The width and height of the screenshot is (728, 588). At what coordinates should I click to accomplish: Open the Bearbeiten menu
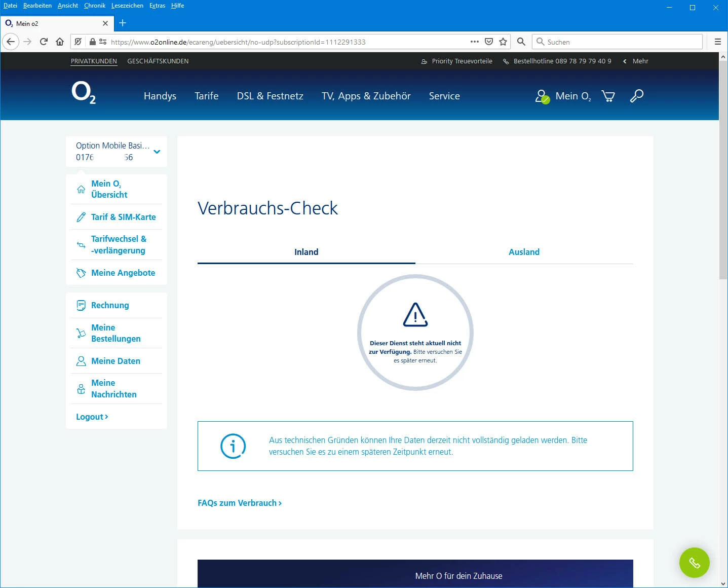(37, 6)
